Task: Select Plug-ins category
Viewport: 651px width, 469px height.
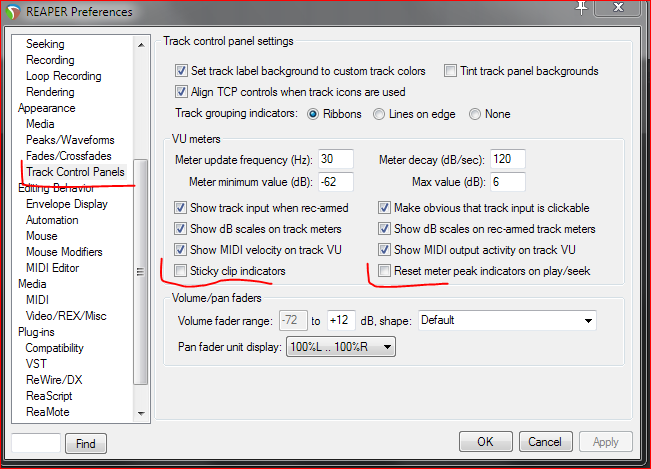Action: [36, 332]
